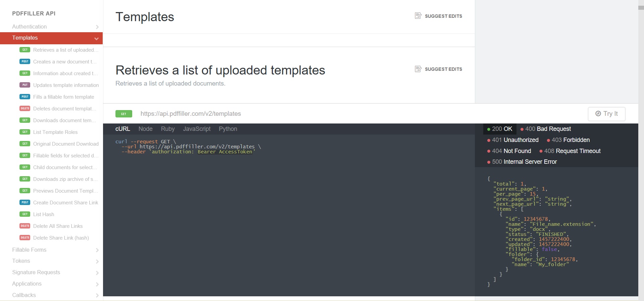Switch to the Node code tab
This screenshot has width=644, height=301.
click(145, 129)
